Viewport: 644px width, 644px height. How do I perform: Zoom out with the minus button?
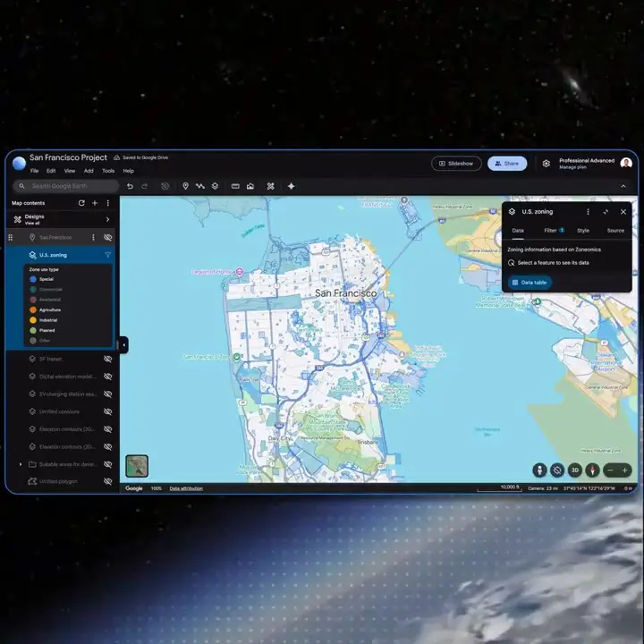pyautogui.click(x=610, y=470)
